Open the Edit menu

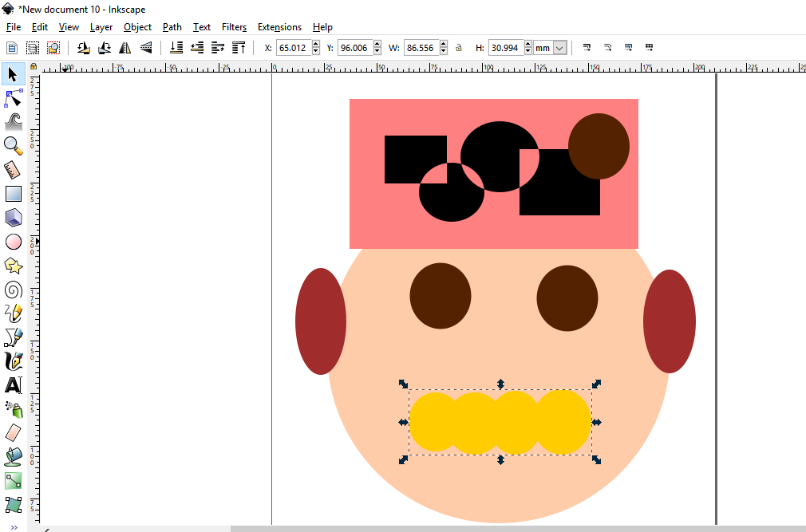(x=40, y=27)
